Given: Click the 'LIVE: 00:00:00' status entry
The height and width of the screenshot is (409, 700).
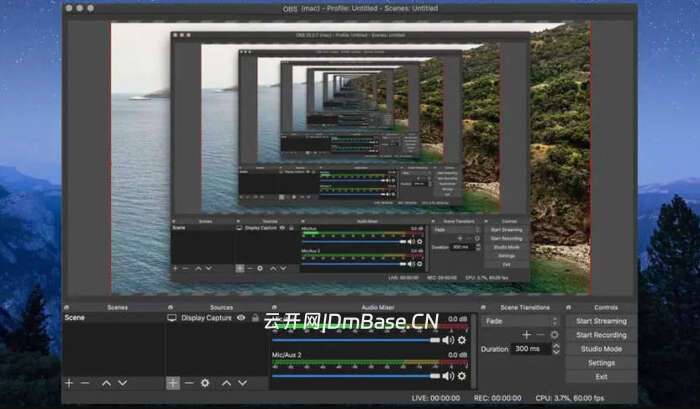Looking at the screenshot, I should 435,398.
